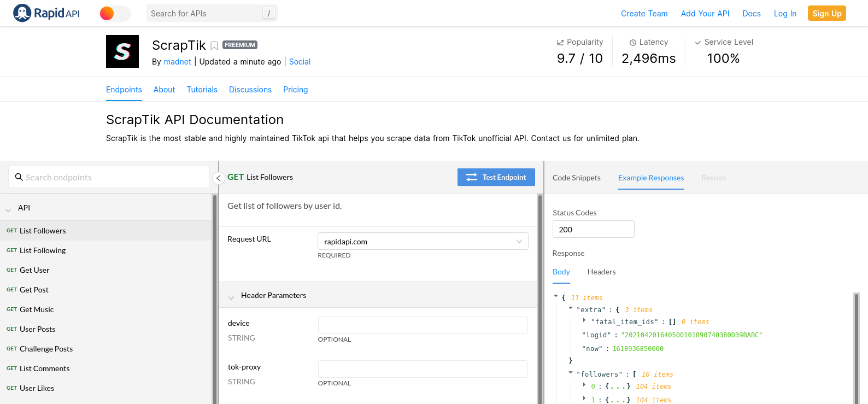Select the response Headers tab
This screenshot has width=868, height=404.
point(602,272)
